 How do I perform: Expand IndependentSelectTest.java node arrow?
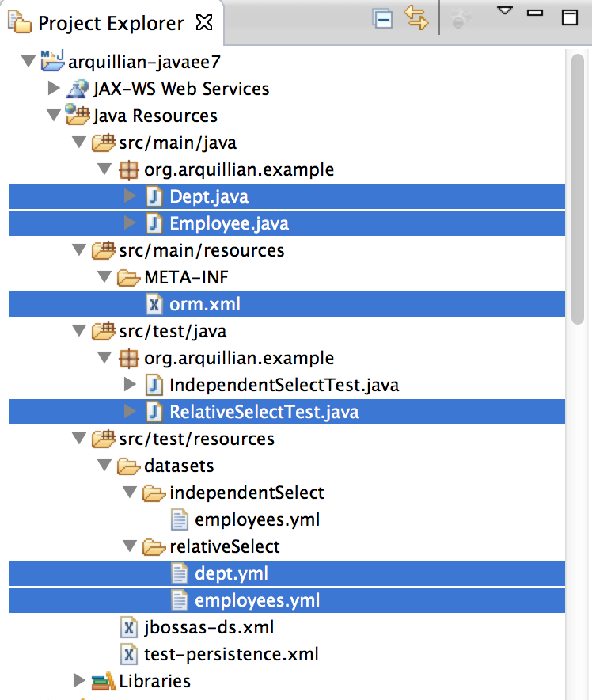point(130,384)
